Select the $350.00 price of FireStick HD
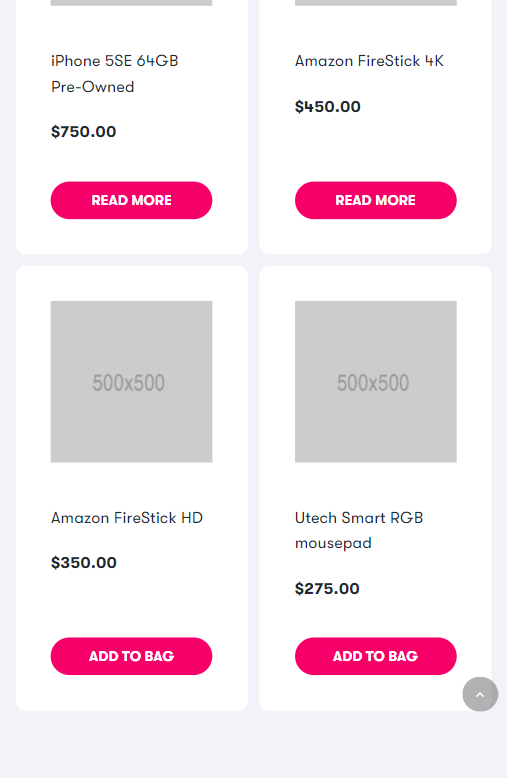507x778 pixels. tap(83, 563)
